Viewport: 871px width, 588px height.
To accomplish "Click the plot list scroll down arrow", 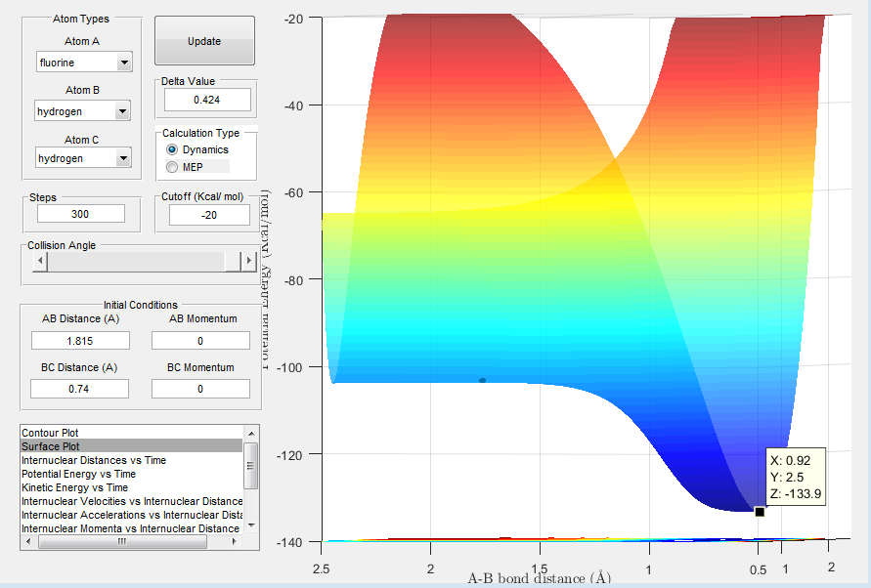I will click(x=251, y=525).
